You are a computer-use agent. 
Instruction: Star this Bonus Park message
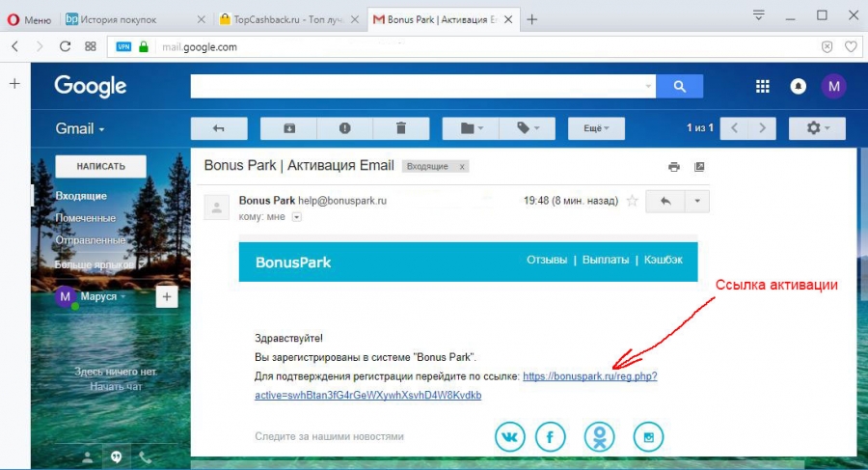tap(632, 201)
